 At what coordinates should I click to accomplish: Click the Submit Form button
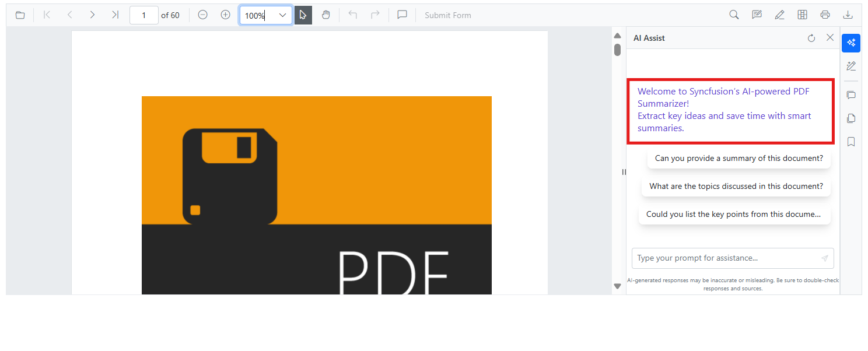(448, 15)
